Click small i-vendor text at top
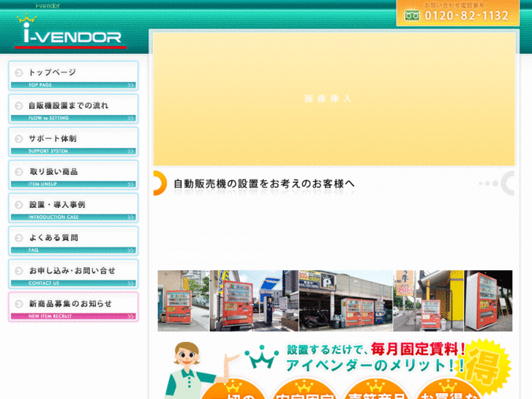 pyautogui.click(x=48, y=6)
